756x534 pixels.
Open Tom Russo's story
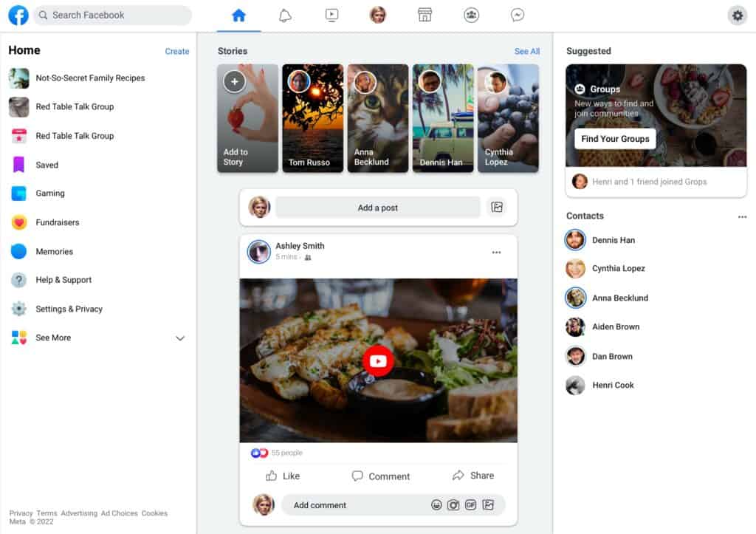click(x=312, y=118)
